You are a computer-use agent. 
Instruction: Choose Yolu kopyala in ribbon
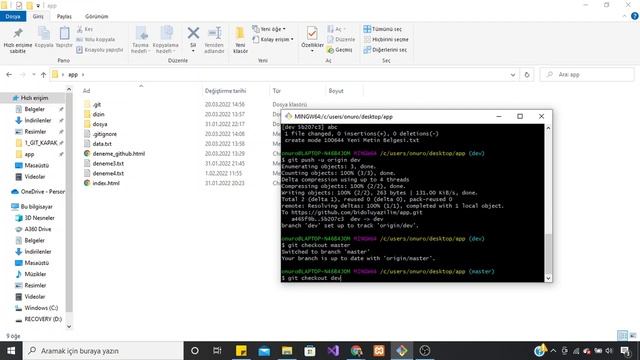point(96,40)
